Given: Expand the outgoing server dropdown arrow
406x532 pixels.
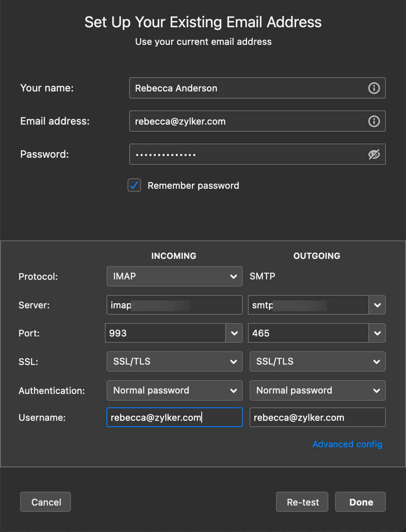Looking at the screenshot, I should (377, 305).
